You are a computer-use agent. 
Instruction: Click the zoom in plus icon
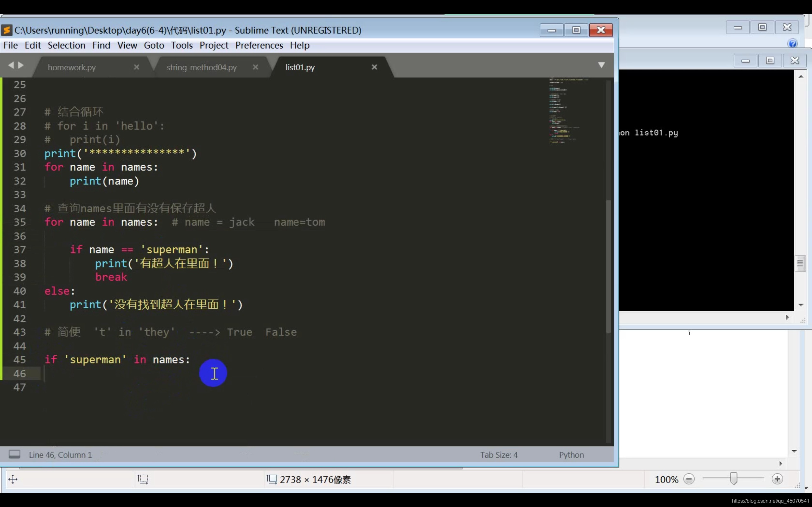click(777, 479)
